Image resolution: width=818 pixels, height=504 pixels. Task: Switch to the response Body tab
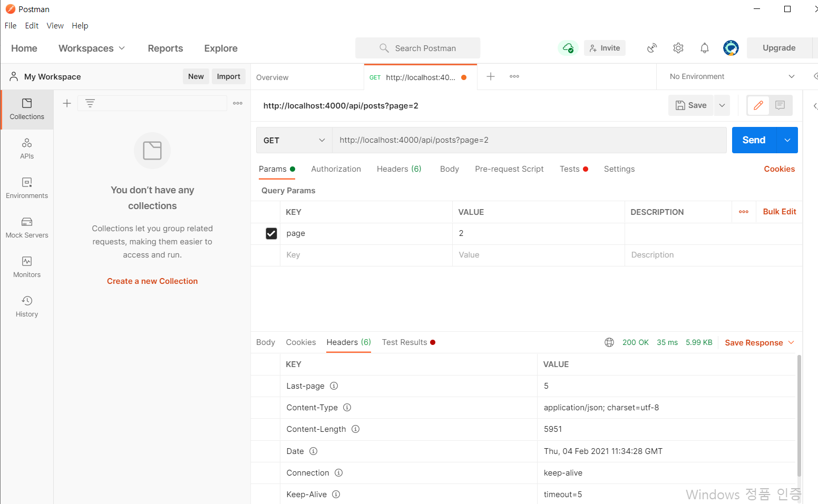click(266, 342)
